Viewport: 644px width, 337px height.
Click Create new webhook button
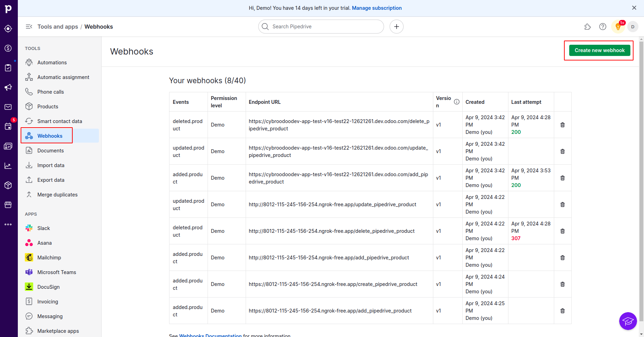600,50
